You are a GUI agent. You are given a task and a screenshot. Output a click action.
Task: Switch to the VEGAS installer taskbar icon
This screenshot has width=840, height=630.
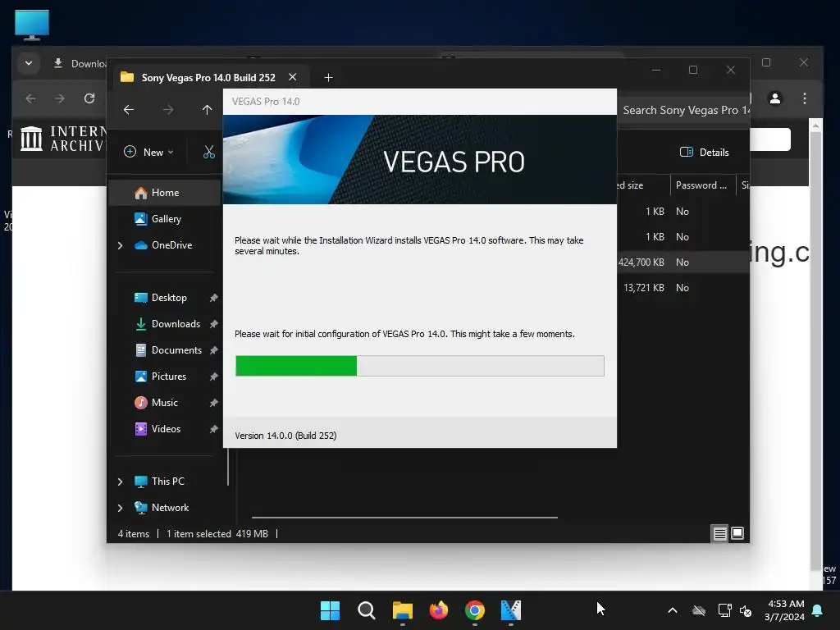pyautogui.click(x=511, y=610)
